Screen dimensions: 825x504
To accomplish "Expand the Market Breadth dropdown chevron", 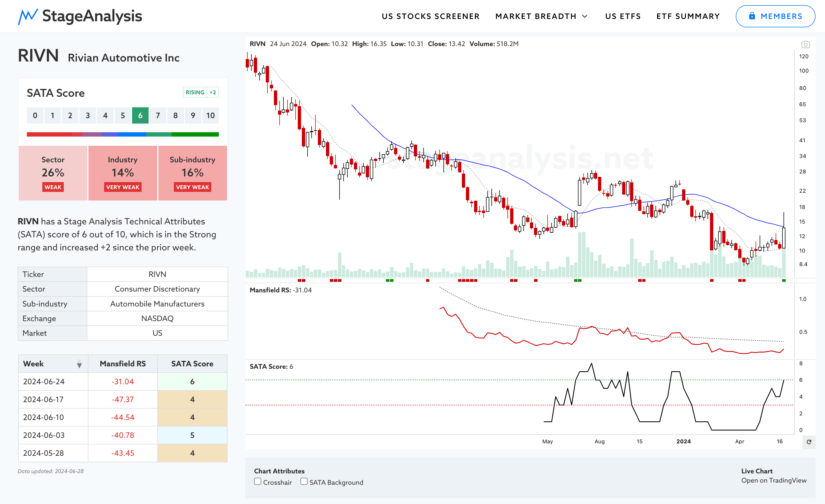I will pos(585,16).
